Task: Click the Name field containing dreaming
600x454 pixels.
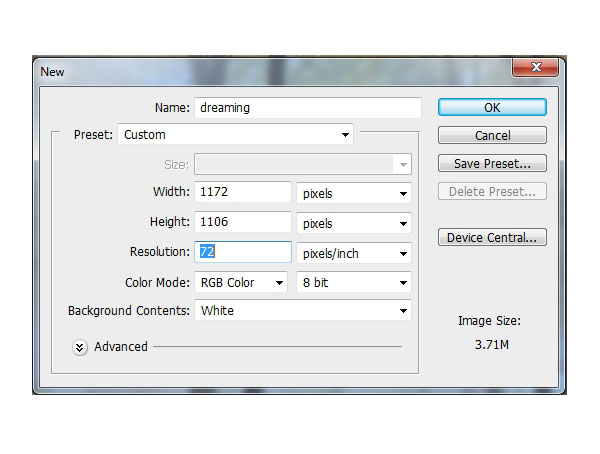Action: coord(308,108)
